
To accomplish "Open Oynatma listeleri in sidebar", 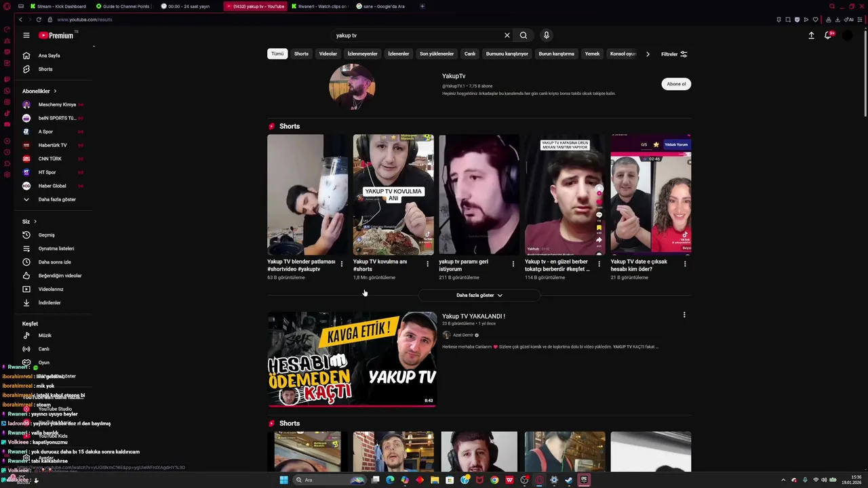I will 53,249.
